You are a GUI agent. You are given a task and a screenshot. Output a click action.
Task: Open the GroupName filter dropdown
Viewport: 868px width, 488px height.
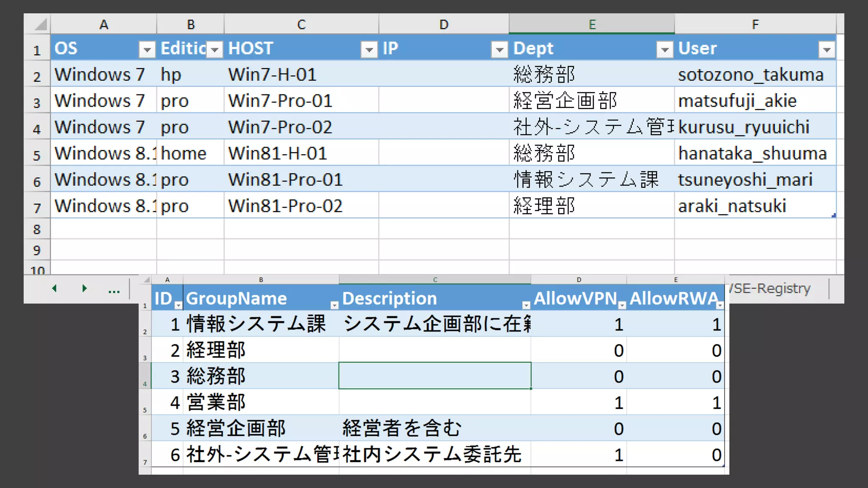click(334, 305)
